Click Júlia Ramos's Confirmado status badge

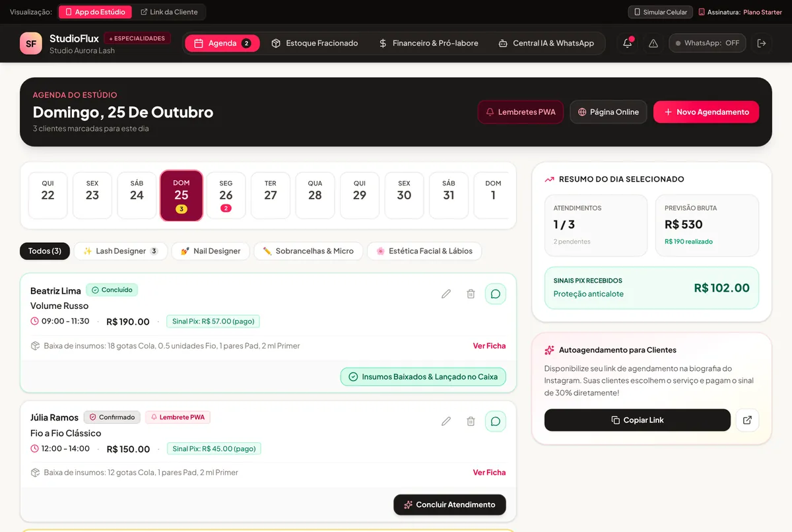click(112, 417)
